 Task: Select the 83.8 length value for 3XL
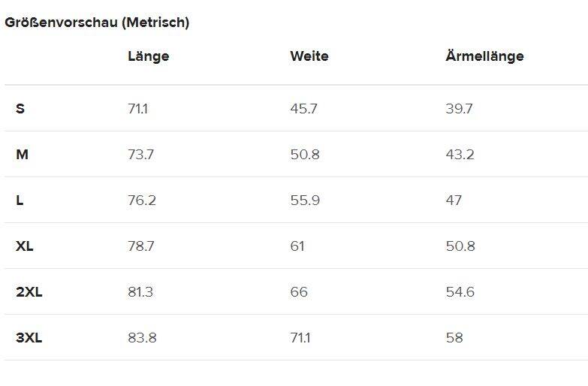click(x=142, y=338)
